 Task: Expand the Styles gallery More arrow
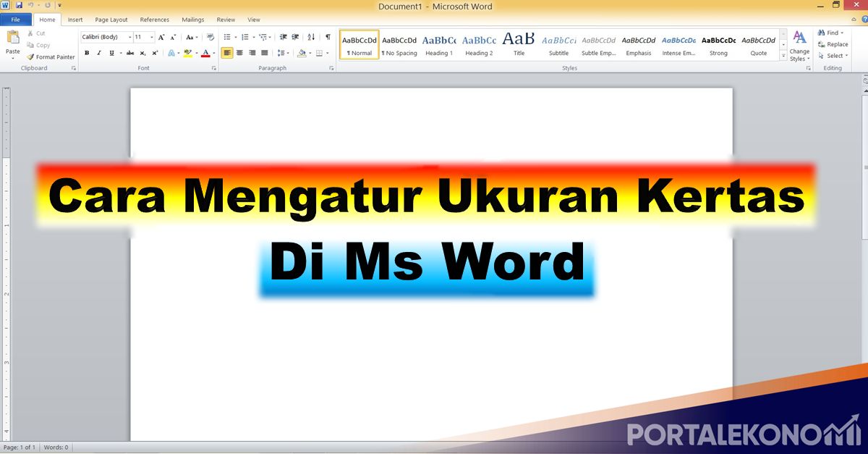point(783,56)
